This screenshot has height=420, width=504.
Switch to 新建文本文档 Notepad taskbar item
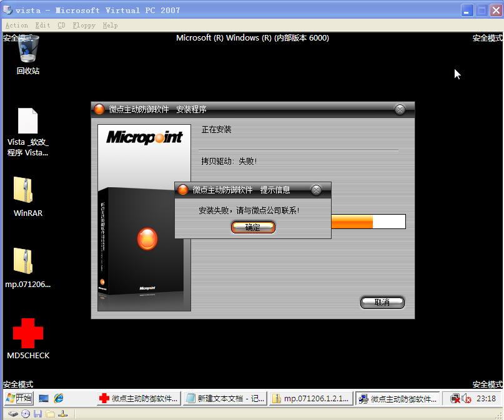click(x=225, y=399)
